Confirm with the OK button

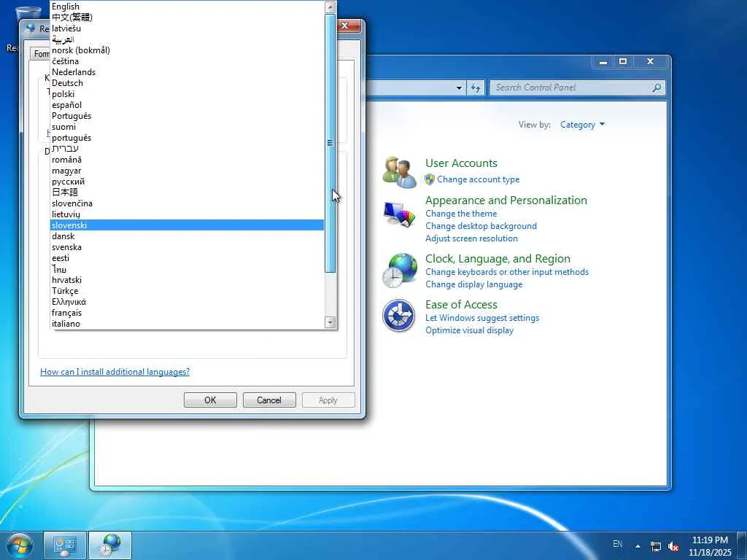coord(210,400)
